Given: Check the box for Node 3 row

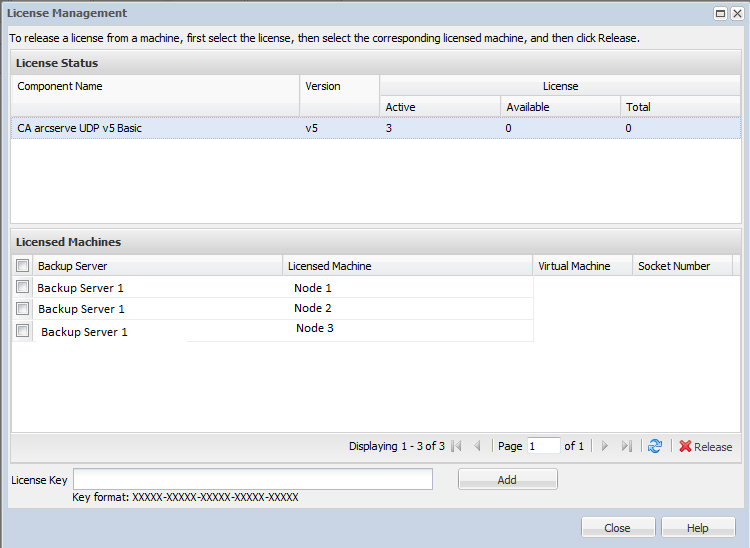Looking at the screenshot, I should tap(23, 331).
